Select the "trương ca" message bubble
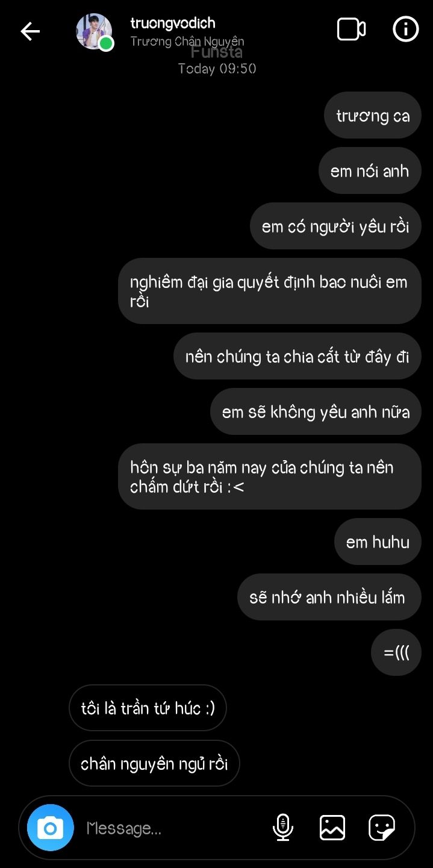Viewport: 433px width, 868px height. (x=373, y=116)
